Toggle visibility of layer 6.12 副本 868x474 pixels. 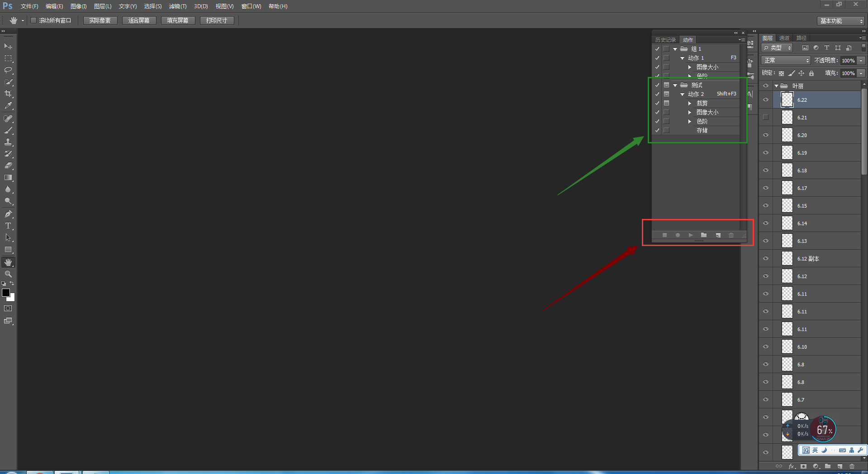tap(766, 259)
